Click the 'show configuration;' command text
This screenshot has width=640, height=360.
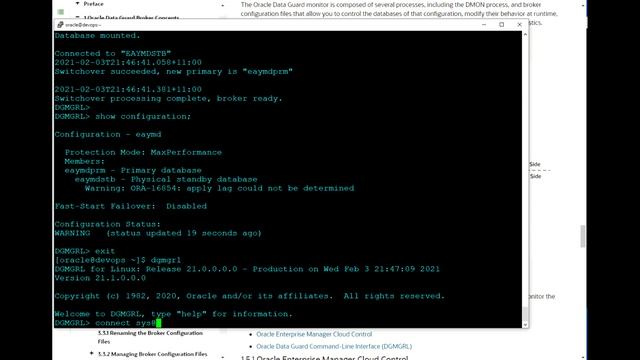[x=143, y=116]
